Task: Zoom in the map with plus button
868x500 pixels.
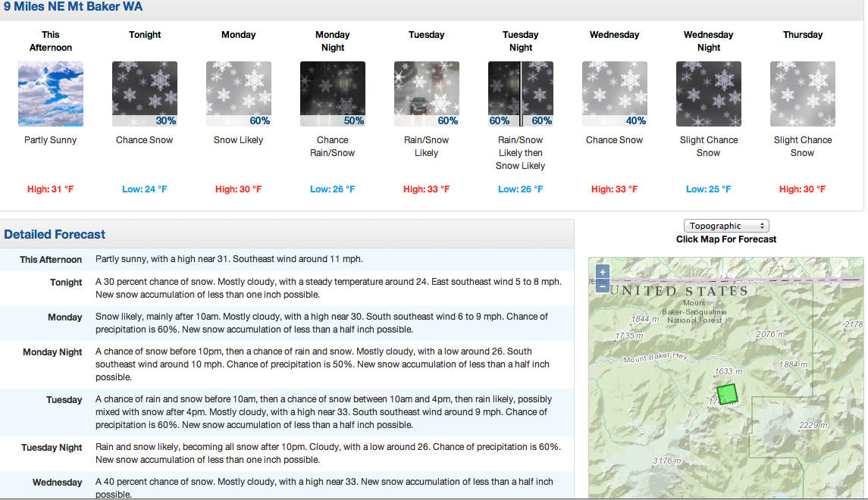Action: click(x=602, y=271)
